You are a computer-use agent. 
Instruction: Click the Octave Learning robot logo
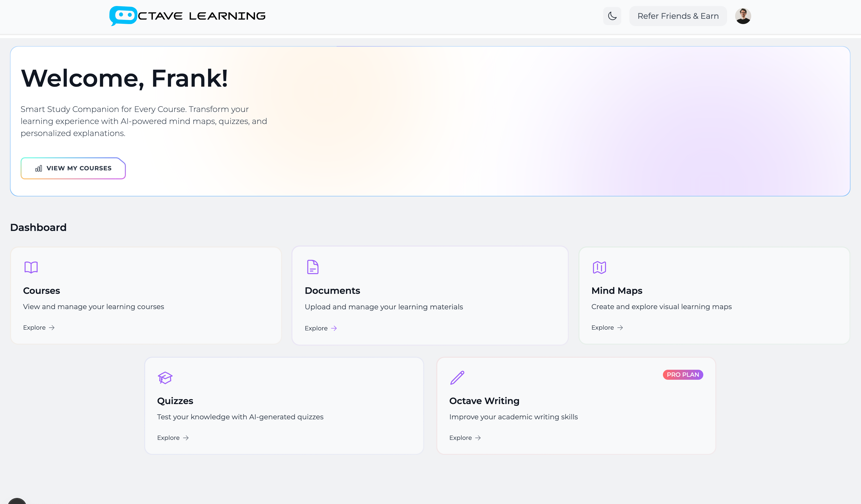[x=123, y=16]
